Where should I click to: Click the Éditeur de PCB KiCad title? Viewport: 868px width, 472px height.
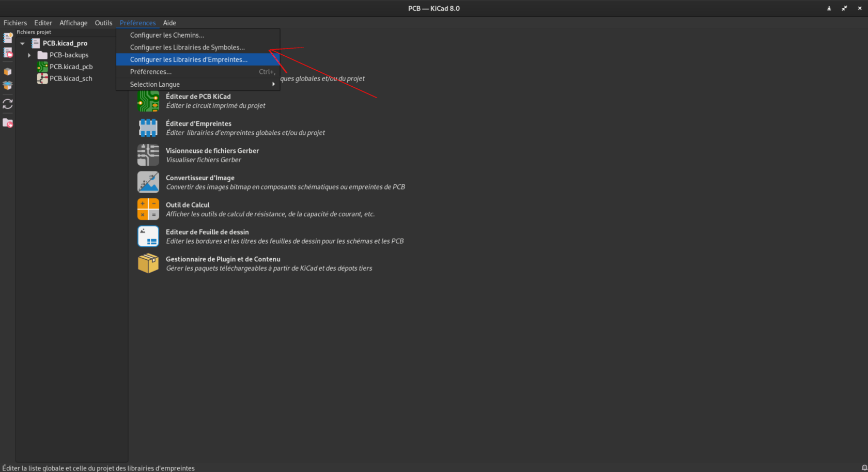198,97
